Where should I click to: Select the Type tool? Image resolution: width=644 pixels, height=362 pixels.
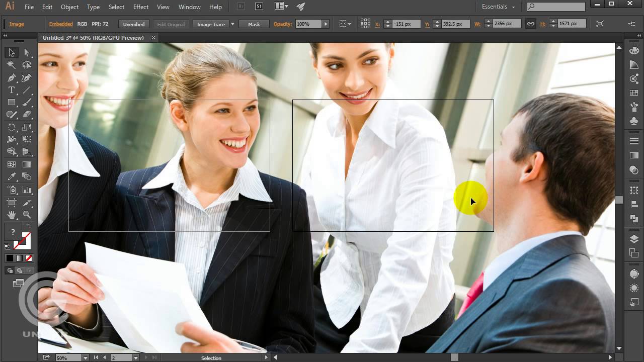(x=12, y=90)
